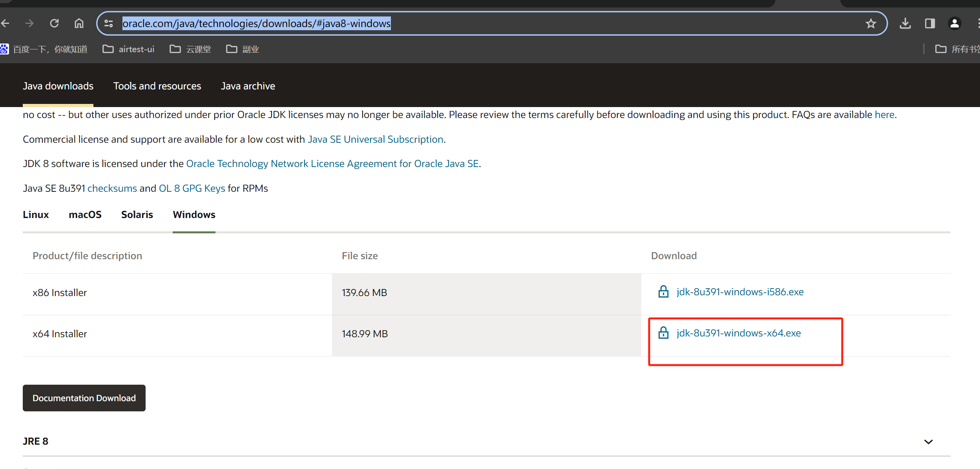This screenshot has height=469, width=980.
Task: Open site information icon in address bar
Action: (109, 24)
